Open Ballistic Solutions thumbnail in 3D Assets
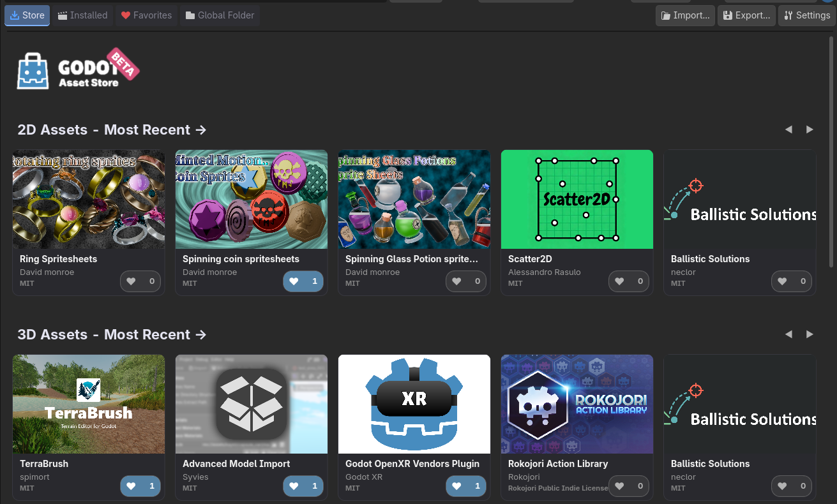Image resolution: width=837 pixels, height=504 pixels. click(x=740, y=404)
